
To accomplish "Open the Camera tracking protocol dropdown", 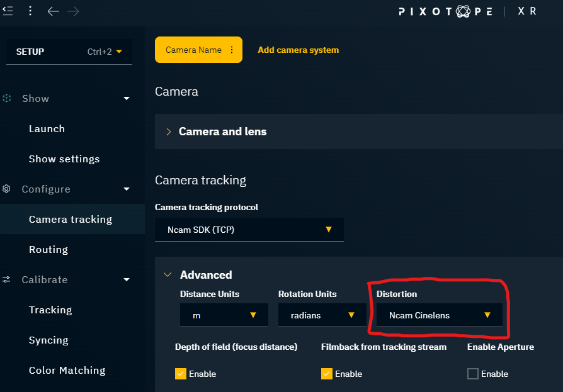I will [249, 230].
